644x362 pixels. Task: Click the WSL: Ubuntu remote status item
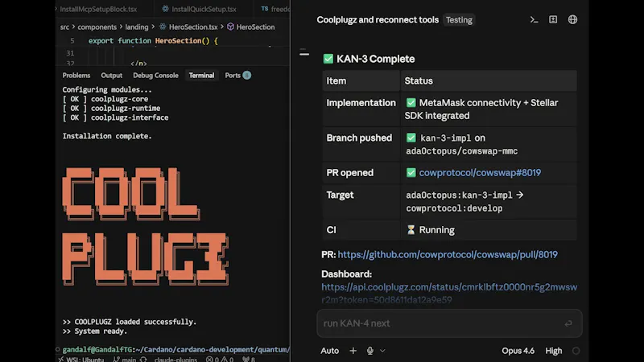[80, 359]
